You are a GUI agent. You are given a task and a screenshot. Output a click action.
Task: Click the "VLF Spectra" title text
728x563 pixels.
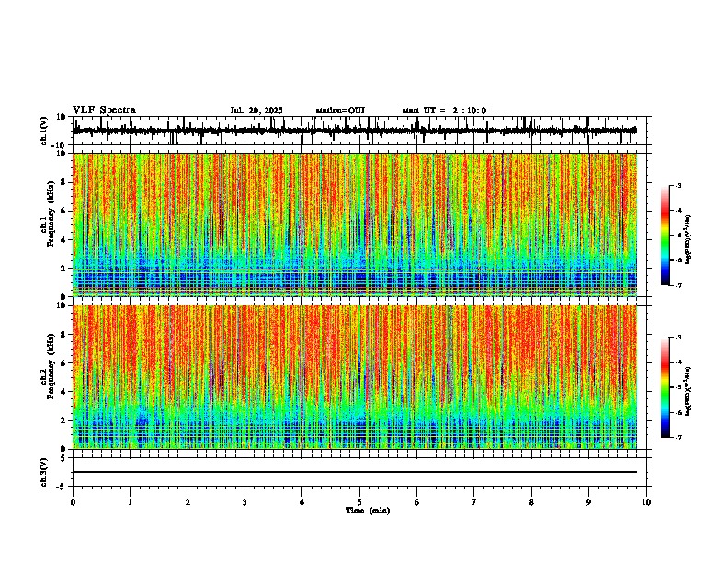(x=104, y=110)
